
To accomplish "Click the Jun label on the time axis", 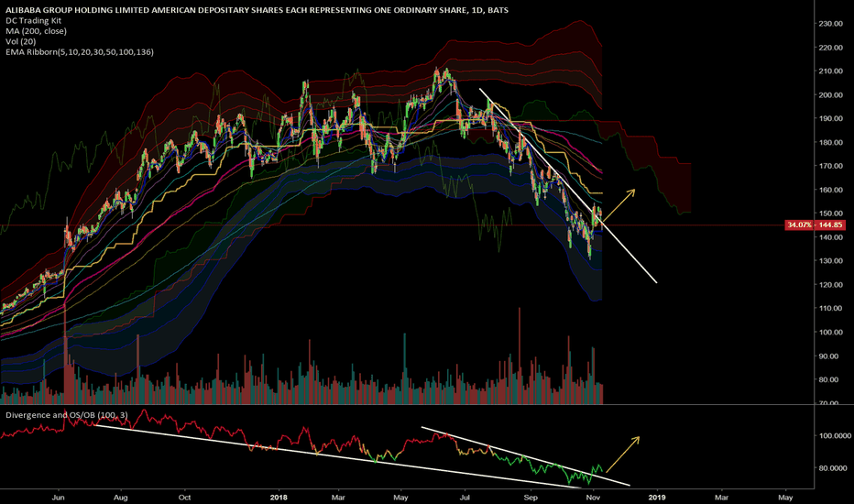I will click(x=59, y=498).
